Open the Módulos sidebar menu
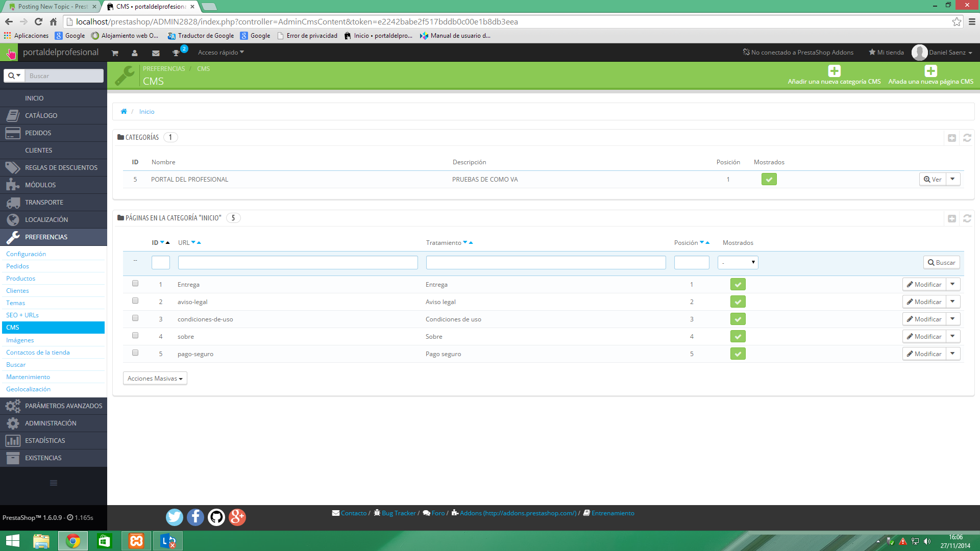 tap(40, 185)
